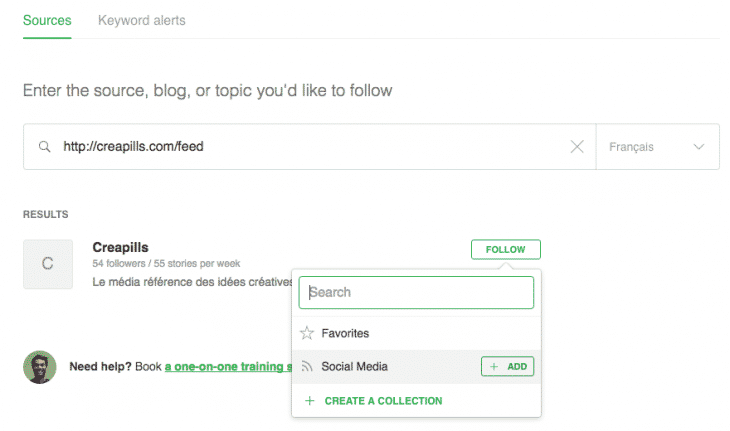Click the star icon beside Favorites

pos(308,333)
